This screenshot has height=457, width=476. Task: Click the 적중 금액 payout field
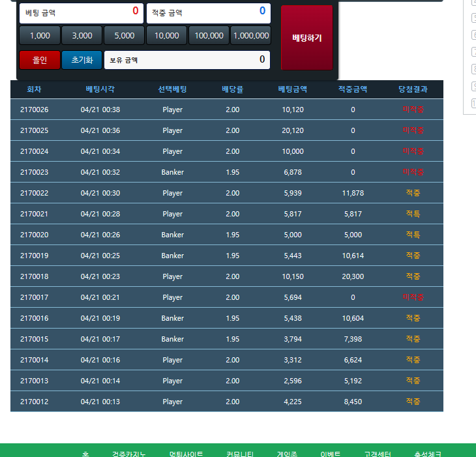click(x=208, y=12)
